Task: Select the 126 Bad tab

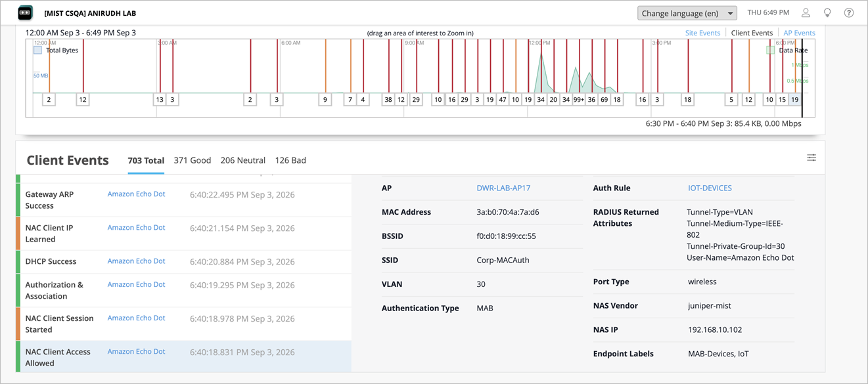Action: pos(290,160)
